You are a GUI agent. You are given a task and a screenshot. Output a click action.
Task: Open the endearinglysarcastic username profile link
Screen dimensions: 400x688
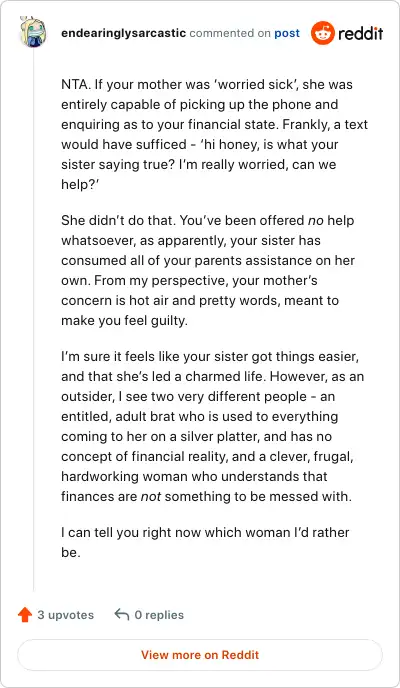coord(123,33)
